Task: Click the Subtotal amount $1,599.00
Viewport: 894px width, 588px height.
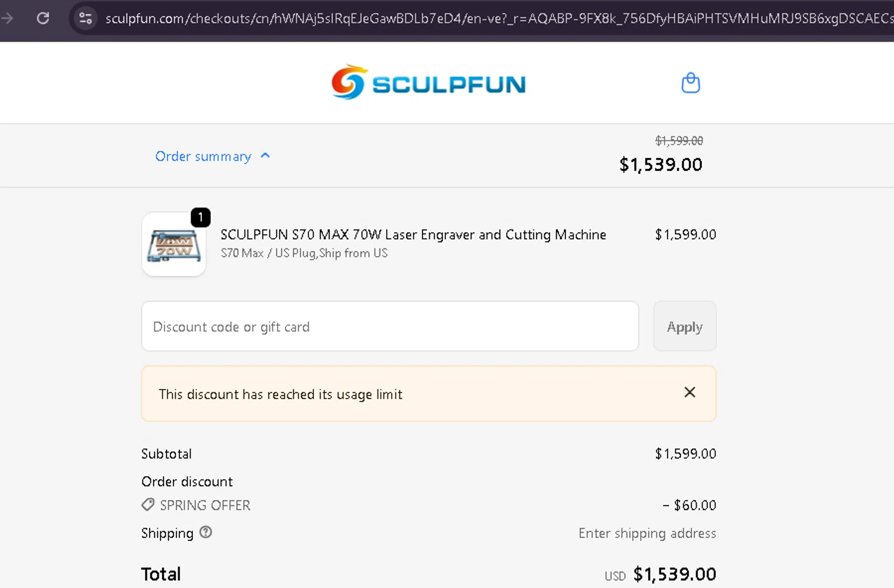Action: (x=685, y=454)
